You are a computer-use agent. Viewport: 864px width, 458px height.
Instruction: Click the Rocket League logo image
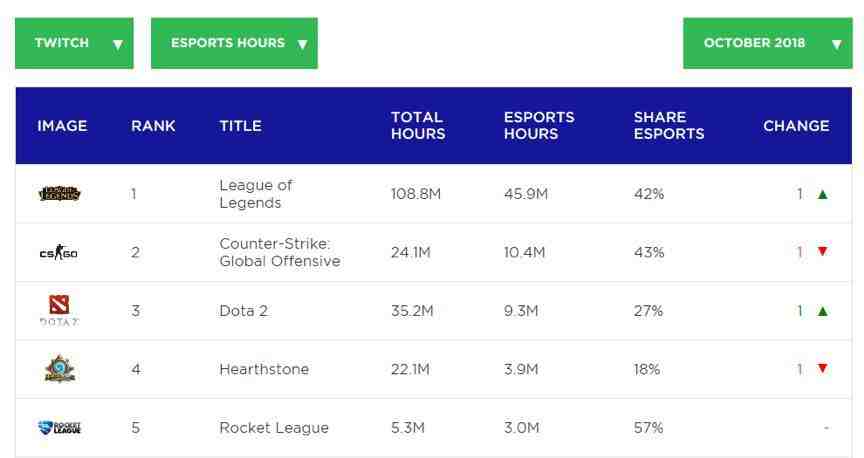click(x=60, y=428)
